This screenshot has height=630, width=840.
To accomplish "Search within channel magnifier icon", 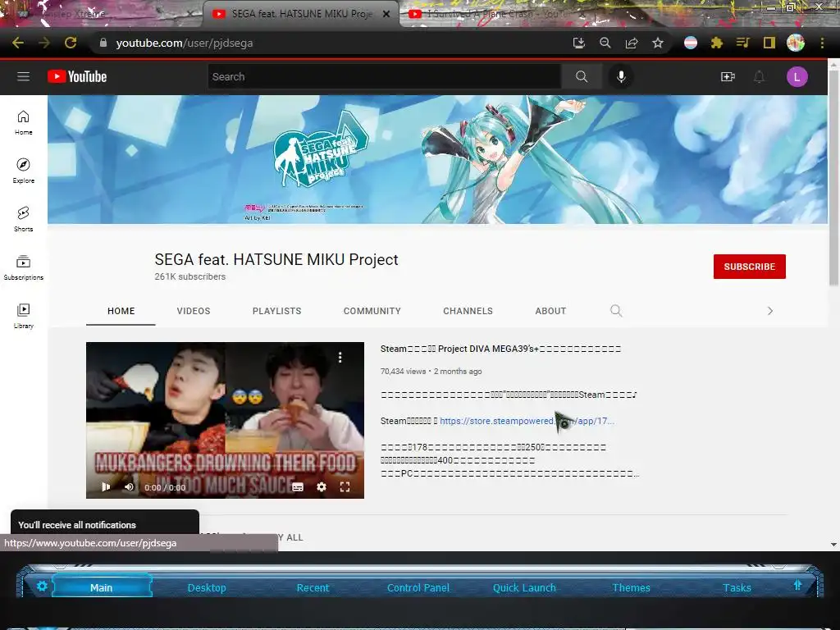I will pos(616,311).
